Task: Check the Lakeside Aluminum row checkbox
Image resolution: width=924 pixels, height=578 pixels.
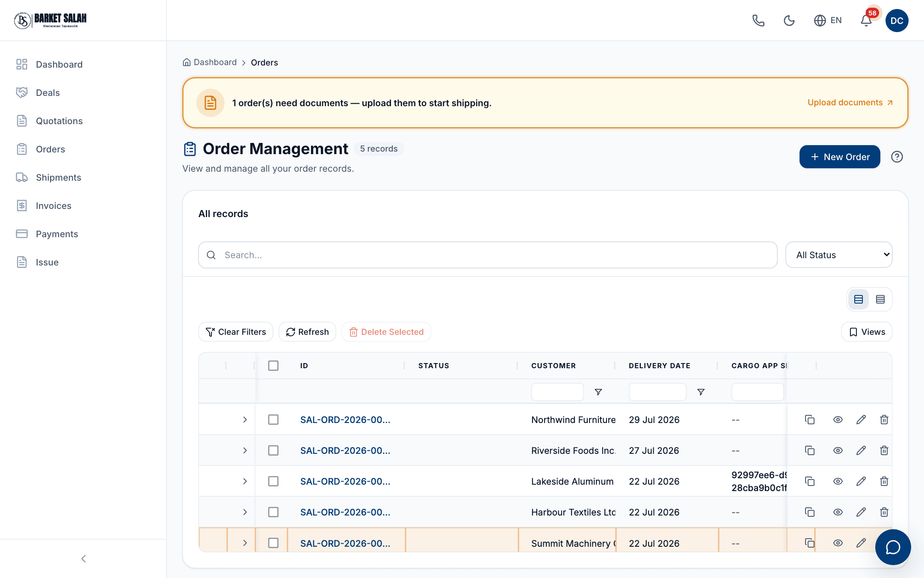Action: click(273, 481)
